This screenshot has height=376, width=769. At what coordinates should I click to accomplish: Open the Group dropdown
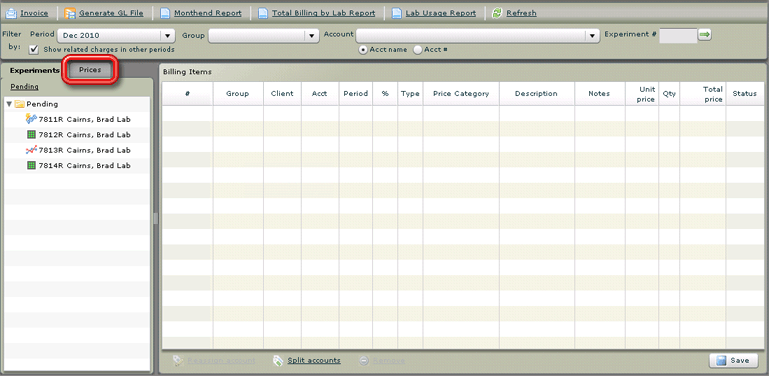(x=264, y=35)
